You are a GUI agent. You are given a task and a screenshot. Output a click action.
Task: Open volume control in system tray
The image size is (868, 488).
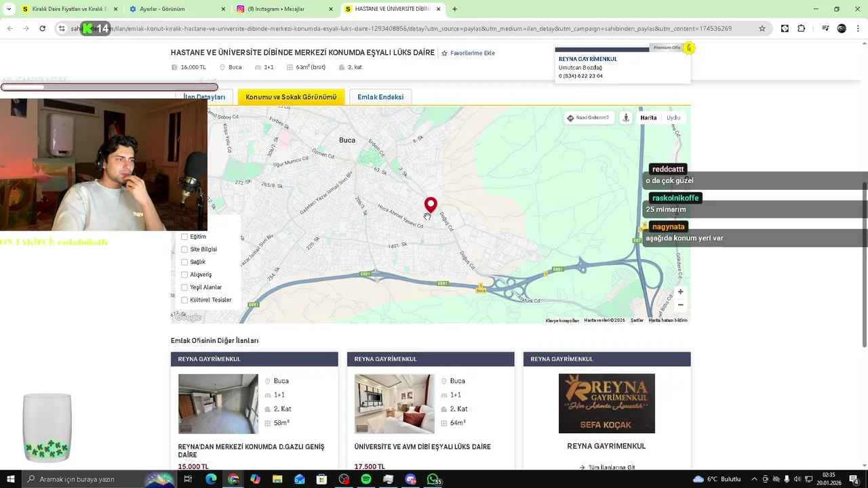click(797, 479)
